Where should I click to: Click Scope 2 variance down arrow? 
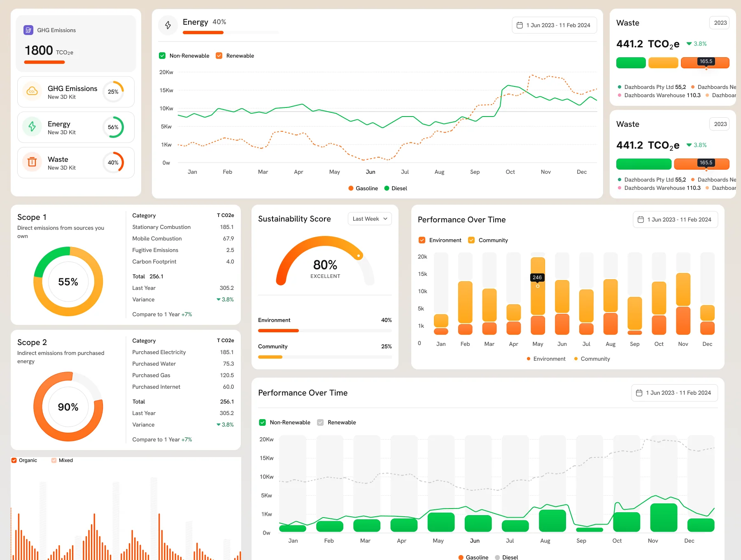[219, 425]
